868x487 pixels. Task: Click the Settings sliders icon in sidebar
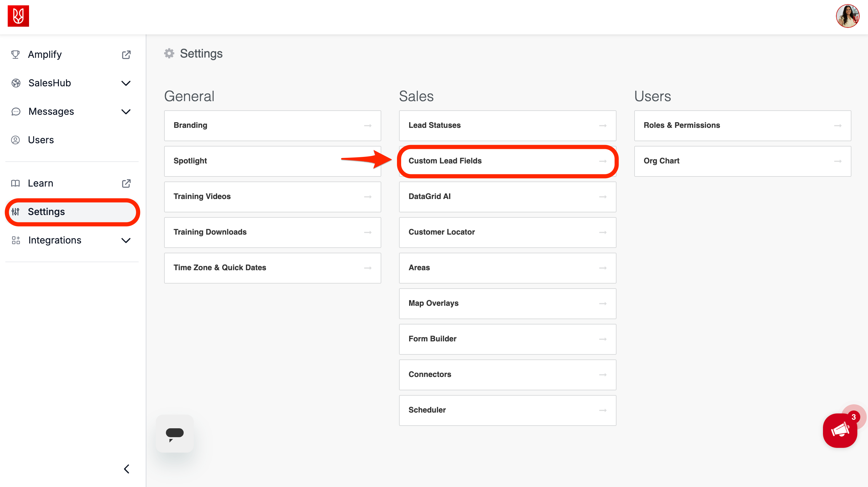[x=15, y=212]
